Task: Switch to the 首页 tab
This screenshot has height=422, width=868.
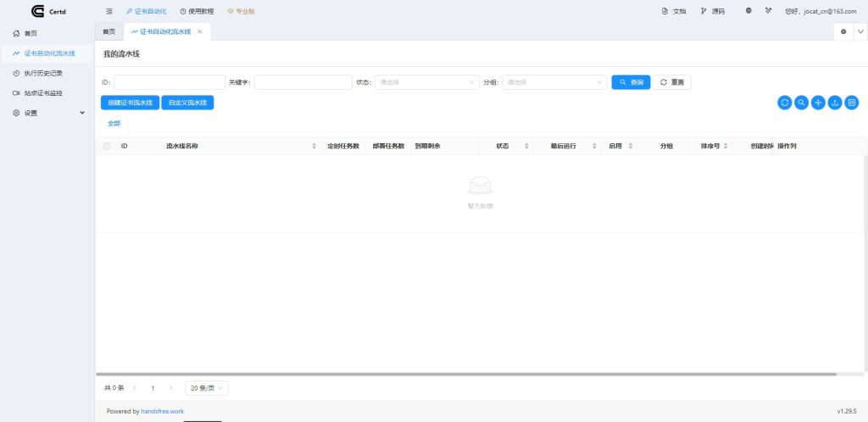Action: click(108, 31)
